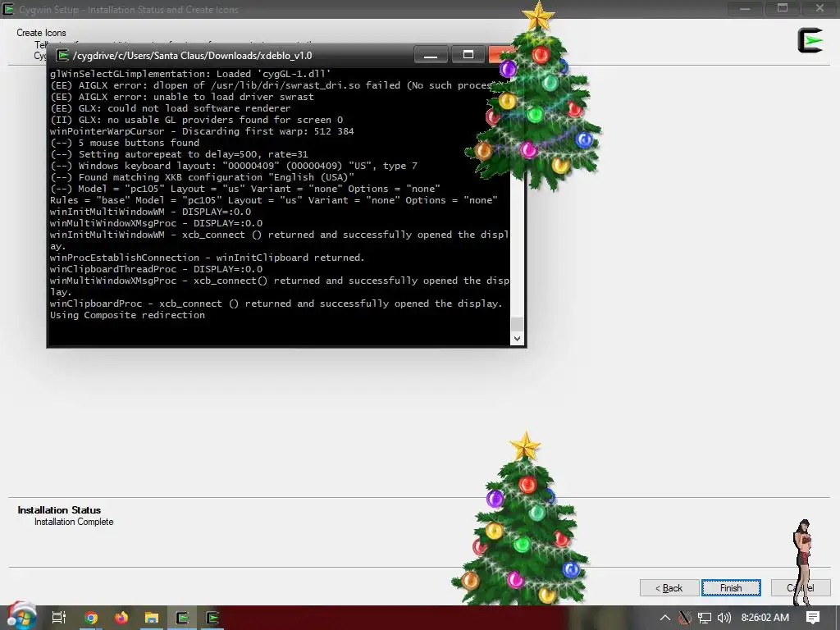Image resolution: width=840 pixels, height=630 pixels.
Task: Click terminal line '5 mouse buttons found'
Action: 125,143
